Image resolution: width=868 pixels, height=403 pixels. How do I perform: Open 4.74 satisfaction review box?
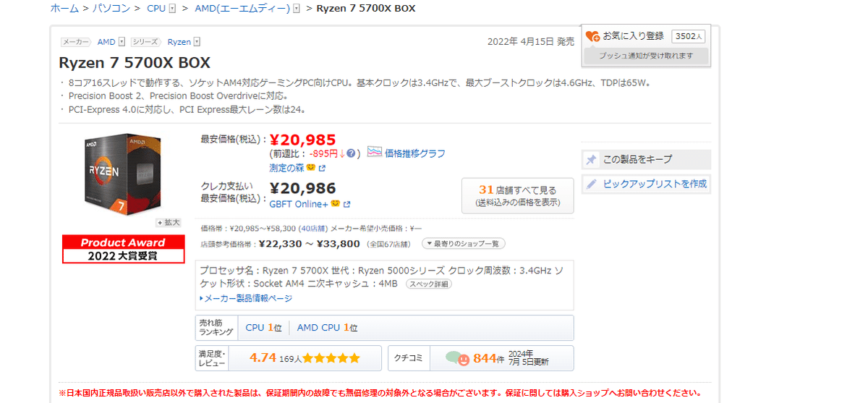point(289,357)
